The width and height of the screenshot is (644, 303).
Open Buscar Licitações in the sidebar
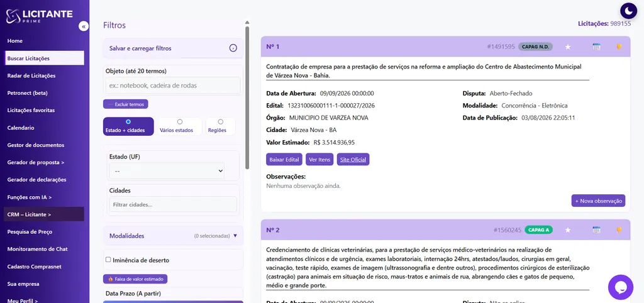tap(45, 58)
